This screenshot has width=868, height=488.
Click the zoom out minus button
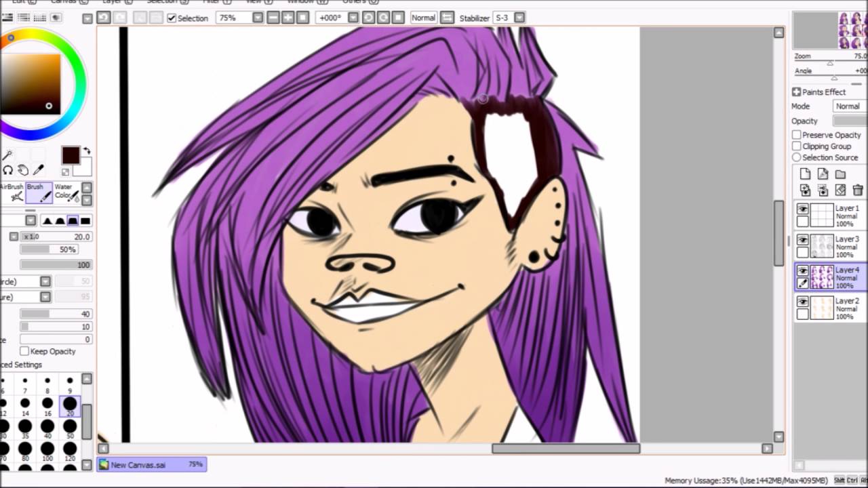tap(273, 18)
